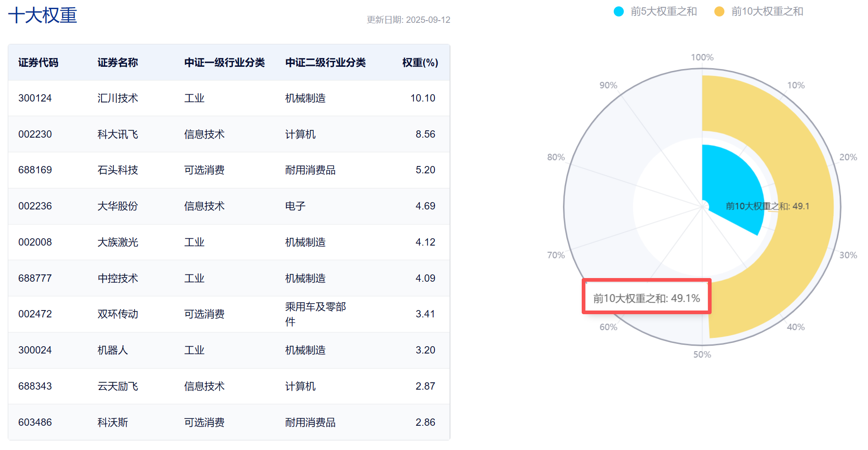Click the 50% axis label on chart

pos(702,354)
